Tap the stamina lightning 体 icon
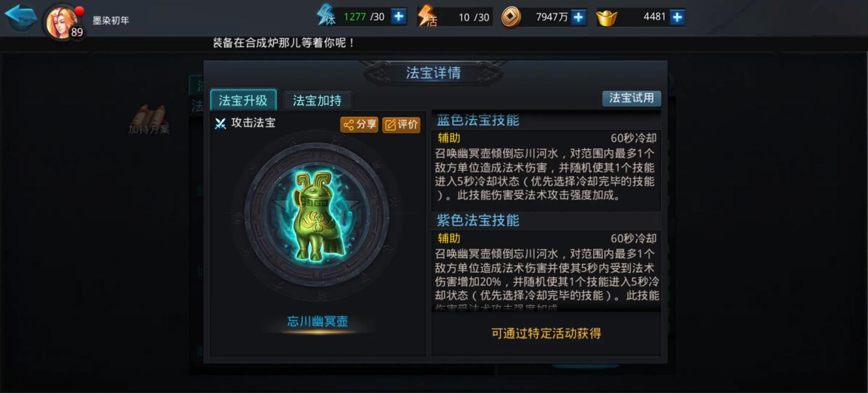 (326, 15)
